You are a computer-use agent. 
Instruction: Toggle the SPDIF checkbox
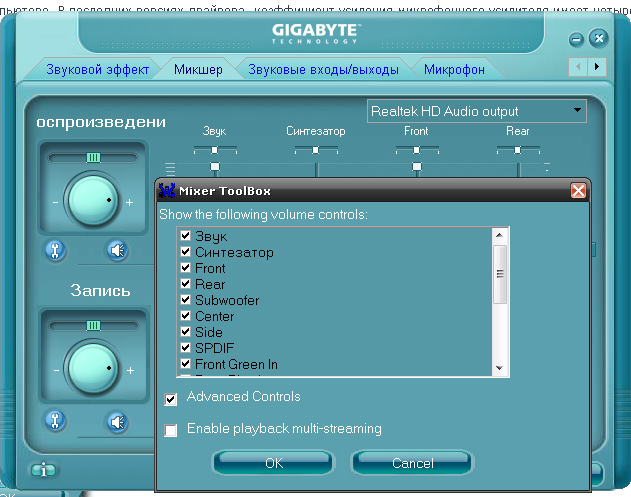tap(186, 347)
